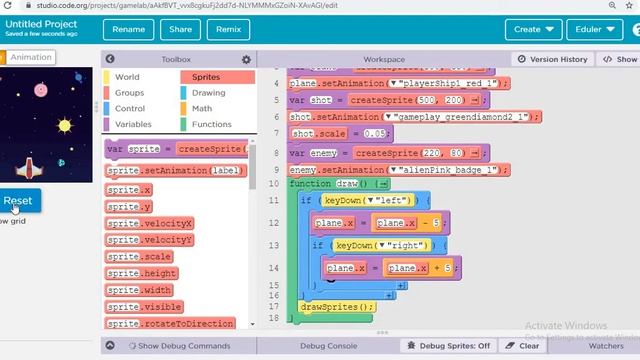Bookmark page with star icon
This screenshot has width=640, height=360.
(x=629, y=5)
